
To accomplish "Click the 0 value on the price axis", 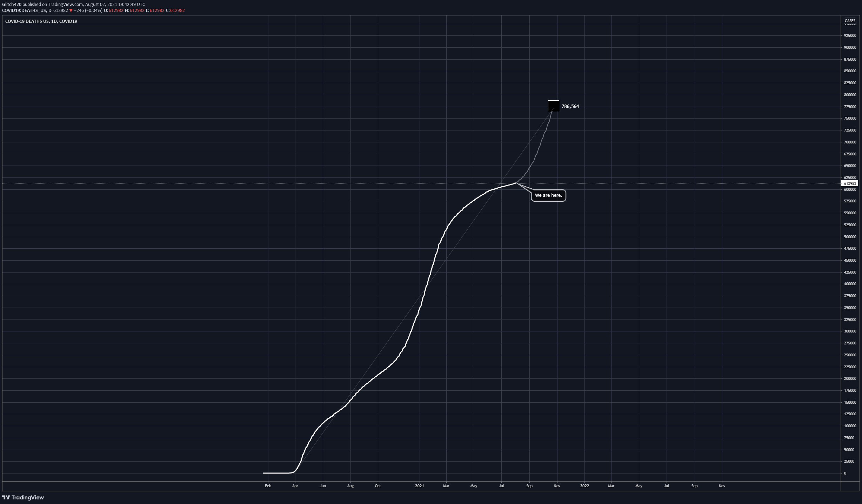I will pyautogui.click(x=845, y=473).
